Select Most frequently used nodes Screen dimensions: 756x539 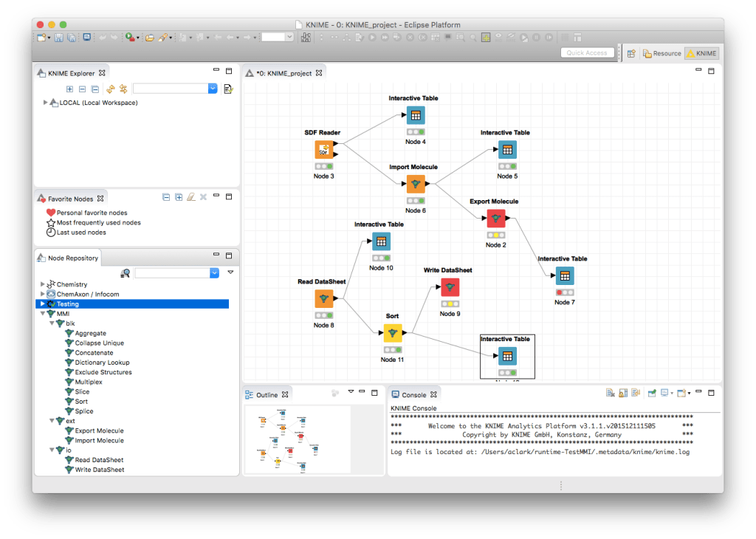99,223
